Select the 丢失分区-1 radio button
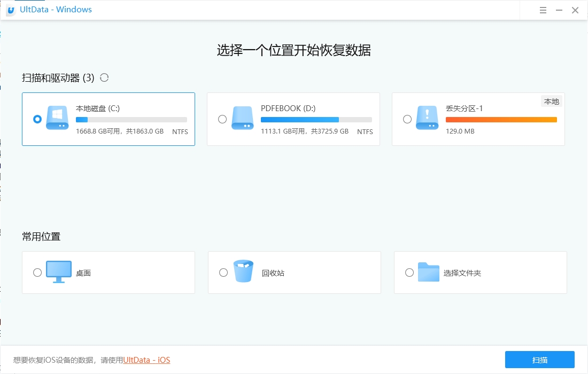 pos(407,119)
